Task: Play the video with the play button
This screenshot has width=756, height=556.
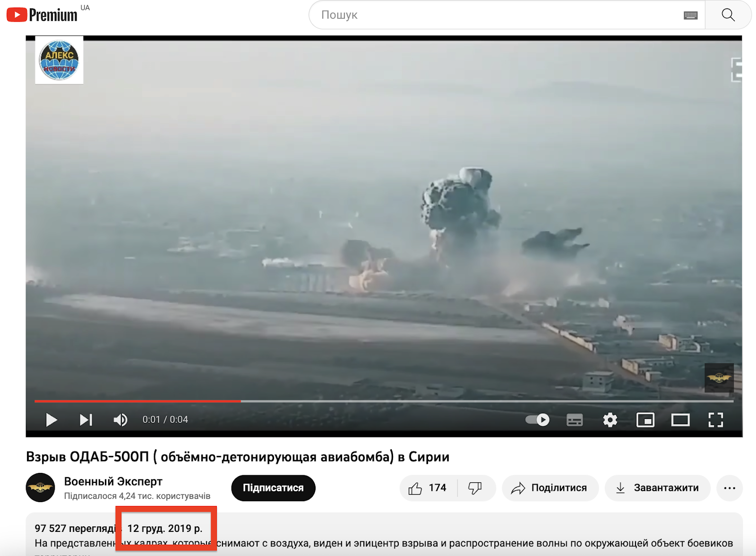Action: click(x=52, y=419)
